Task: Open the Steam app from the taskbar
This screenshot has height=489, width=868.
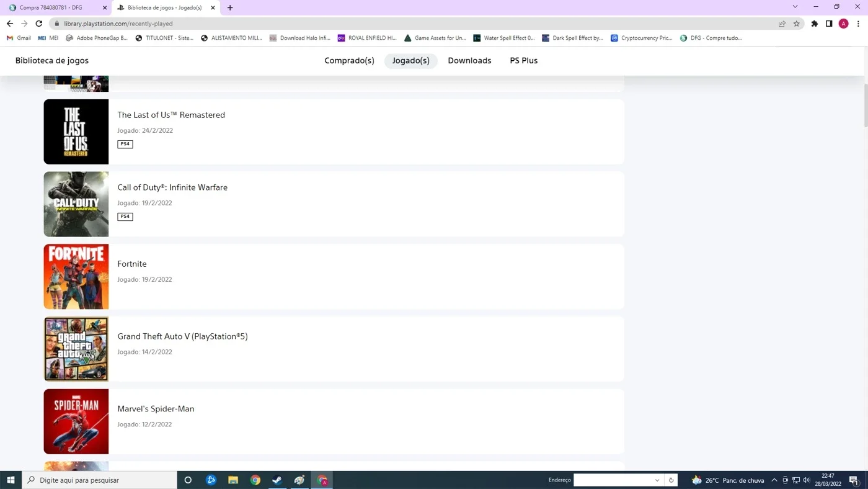Action: pyautogui.click(x=277, y=480)
